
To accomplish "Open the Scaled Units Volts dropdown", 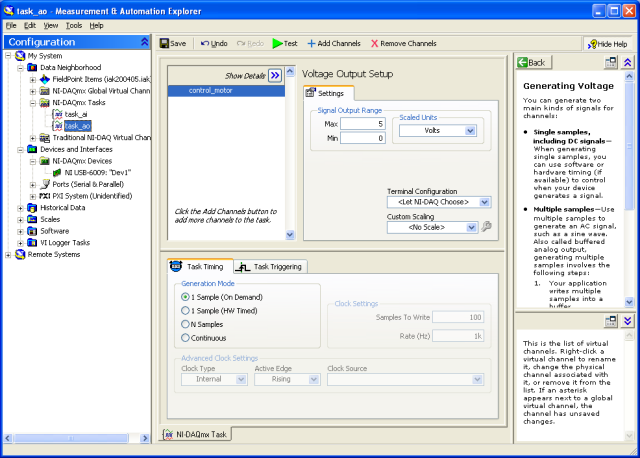I will (470, 131).
